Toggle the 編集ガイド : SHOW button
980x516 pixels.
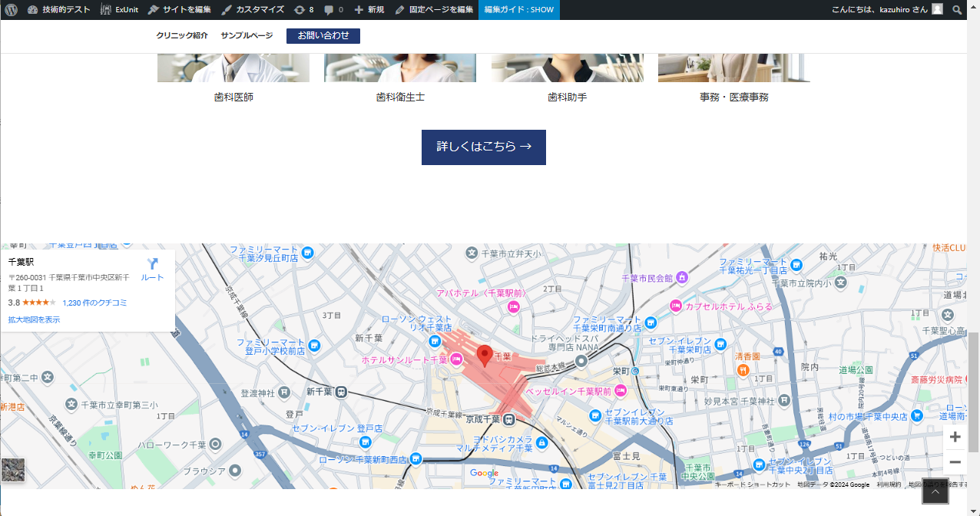[x=518, y=10]
